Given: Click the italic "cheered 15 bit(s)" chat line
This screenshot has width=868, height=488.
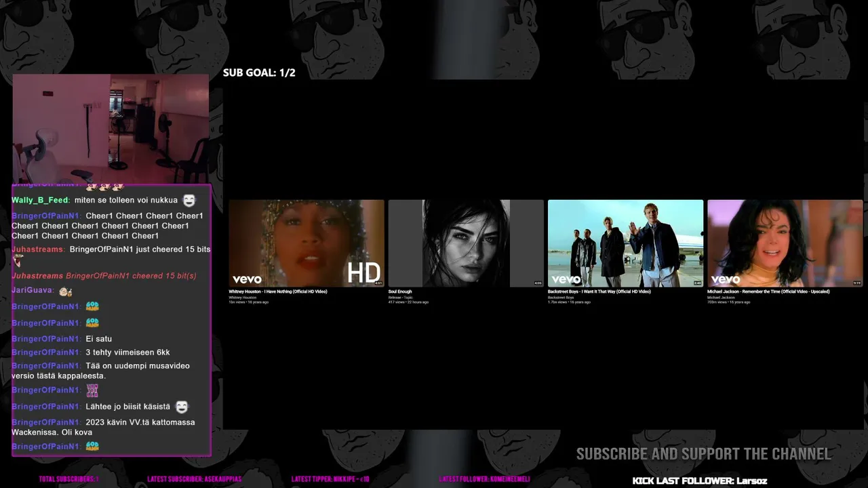Looking at the screenshot, I should pyautogui.click(x=104, y=276).
